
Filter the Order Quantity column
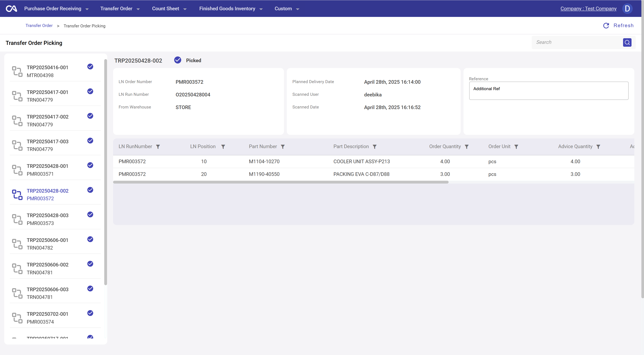coord(466,147)
